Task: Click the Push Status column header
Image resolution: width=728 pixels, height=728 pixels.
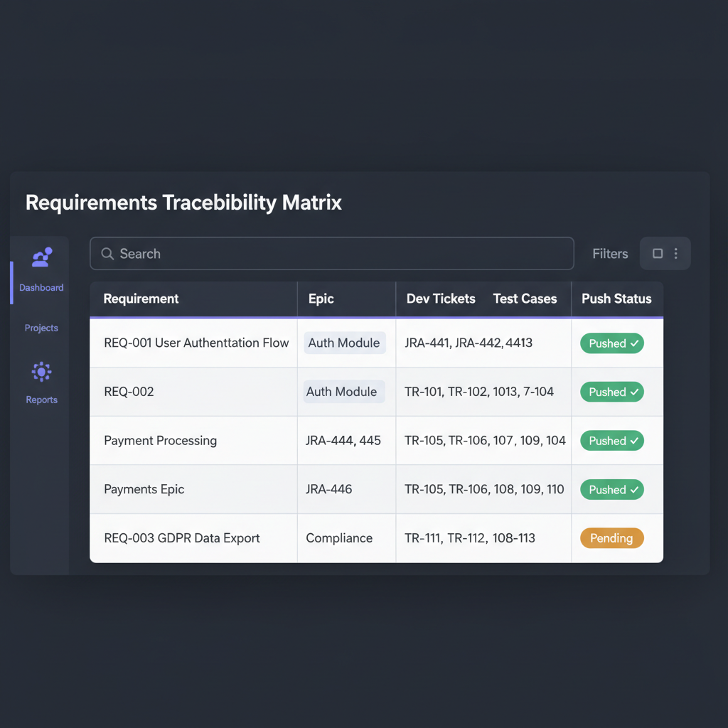Action: pos(616,299)
